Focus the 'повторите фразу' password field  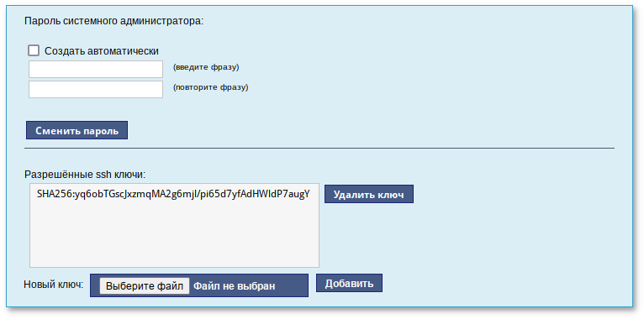point(96,89)
